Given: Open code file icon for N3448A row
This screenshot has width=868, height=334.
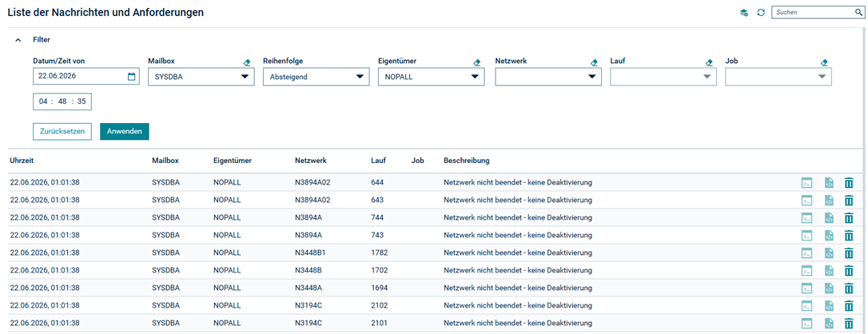Looking at the screenshot, I should click(x=829, y=288).
